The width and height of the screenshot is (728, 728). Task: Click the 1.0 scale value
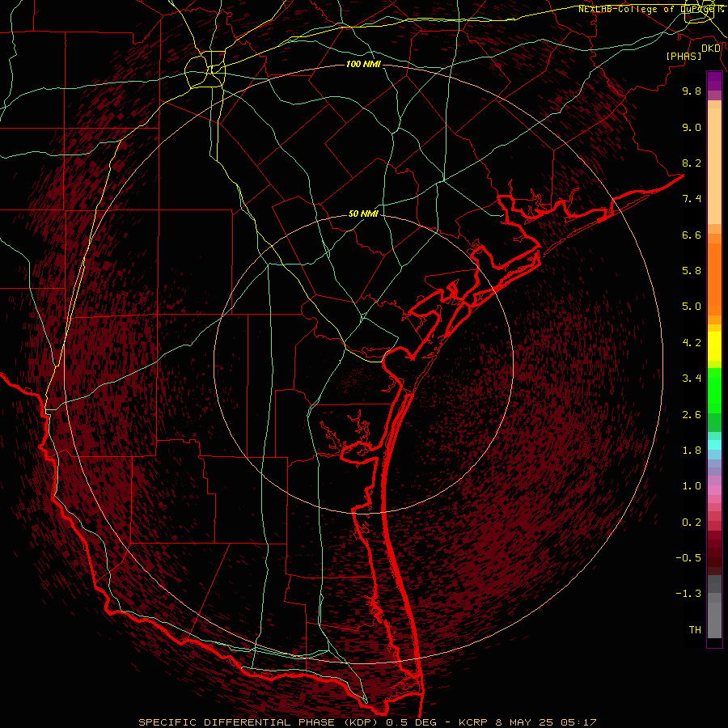point(692,486)
